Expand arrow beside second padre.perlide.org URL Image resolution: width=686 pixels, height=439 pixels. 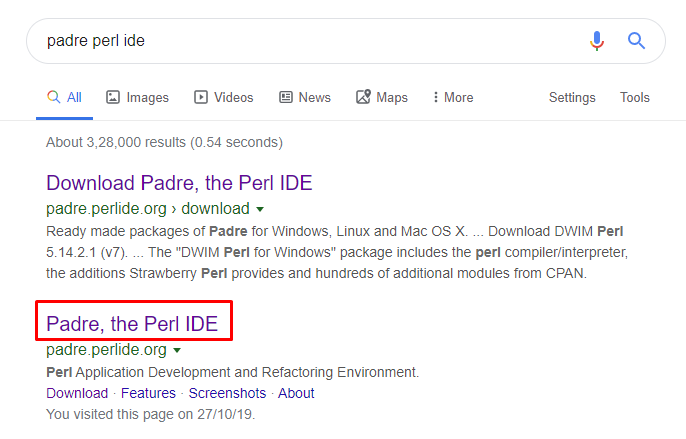point(177,350)
